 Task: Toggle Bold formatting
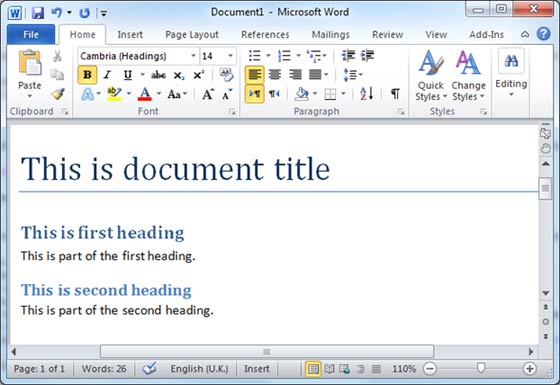(87, 75)
